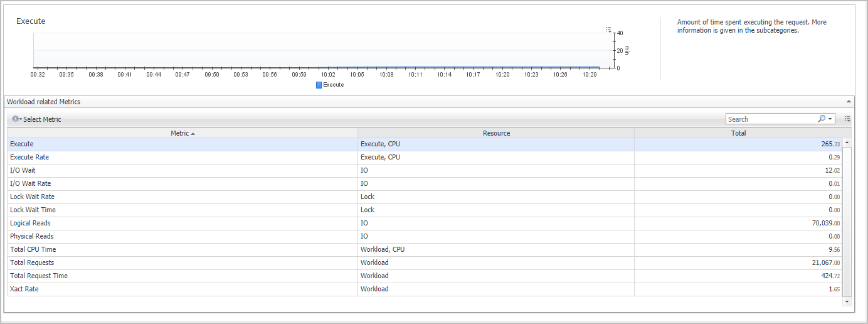The image size is (868, 324).
Task: Click the Execute legend label
Action: (x=334, y=85)
